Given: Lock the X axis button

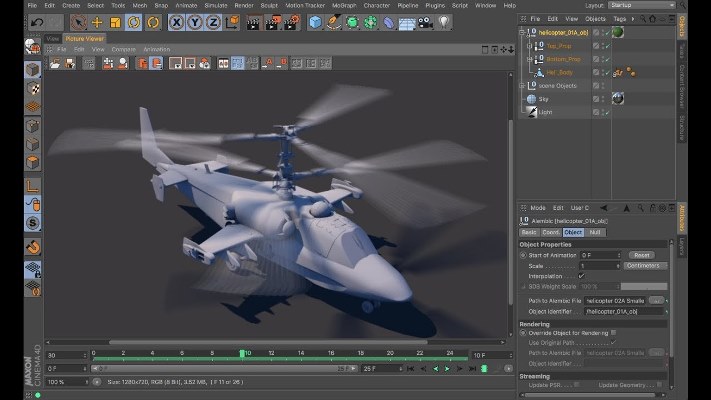Looking at the screenshot, I should 176,22.
